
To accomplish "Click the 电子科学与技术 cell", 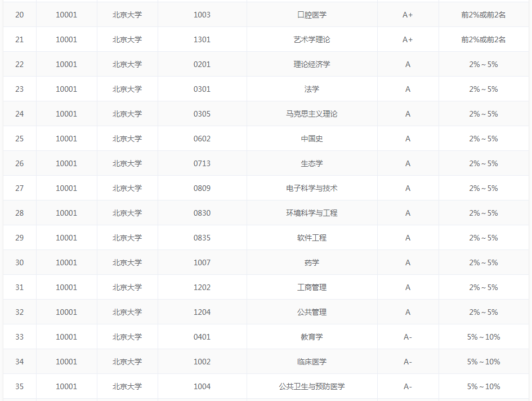I will pyautogui.click(x=312, y=189).
